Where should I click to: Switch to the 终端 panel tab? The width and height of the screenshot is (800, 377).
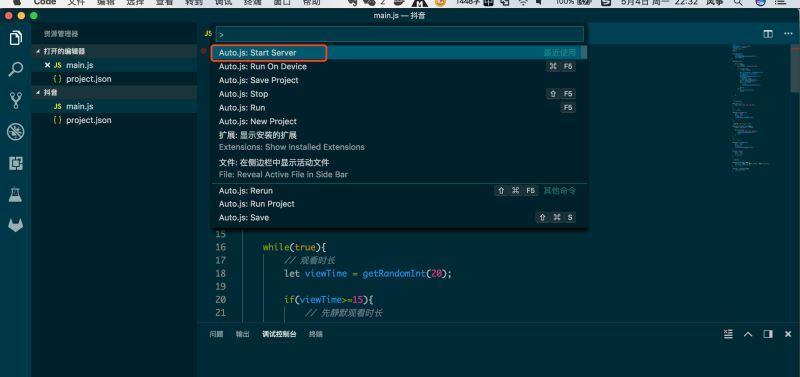[x=316, y=334]
